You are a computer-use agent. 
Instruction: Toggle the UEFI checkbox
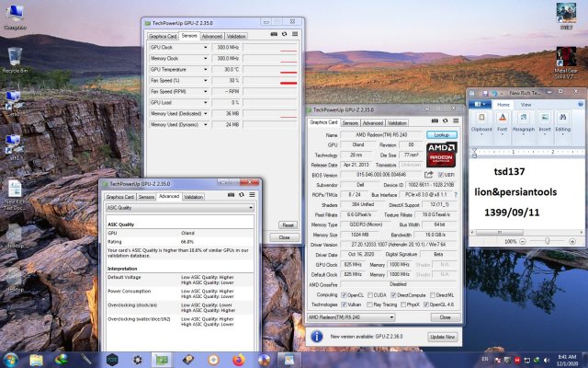click(441, 175)
